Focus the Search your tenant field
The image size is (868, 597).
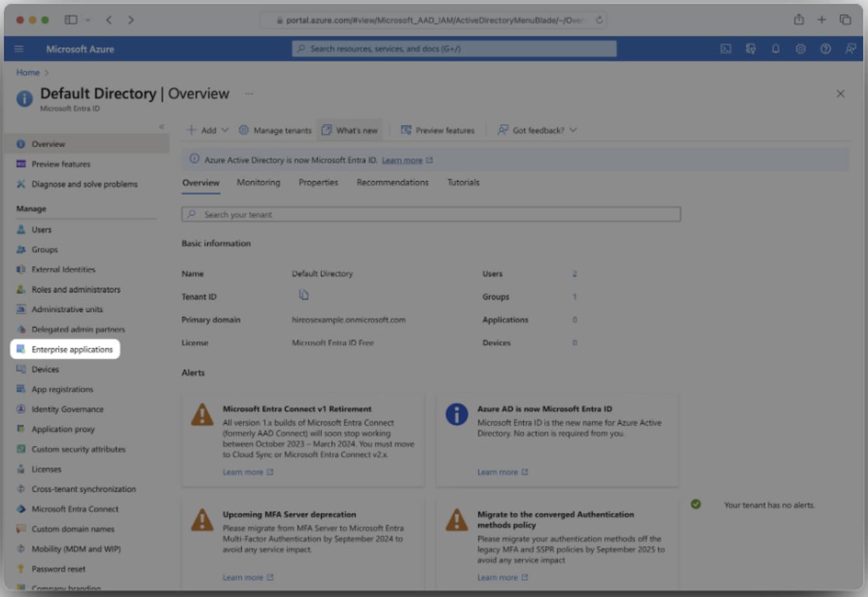(431, 215)
